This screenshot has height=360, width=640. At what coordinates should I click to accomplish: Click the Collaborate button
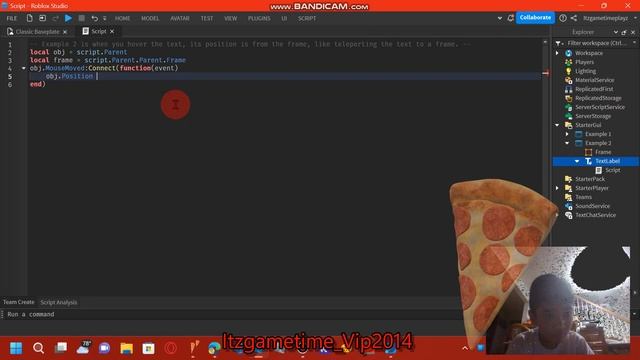point(535,18)
